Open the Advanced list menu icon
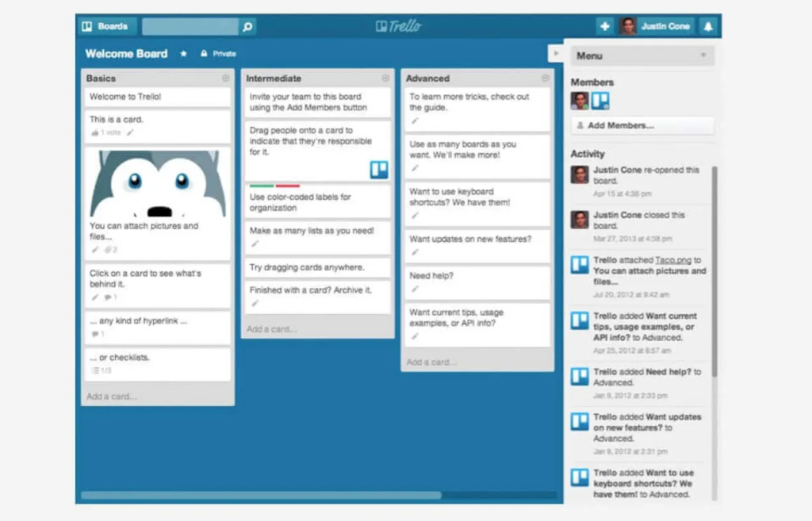The height and width of the screenshot is (521, 812). click(x=546, y=79)
